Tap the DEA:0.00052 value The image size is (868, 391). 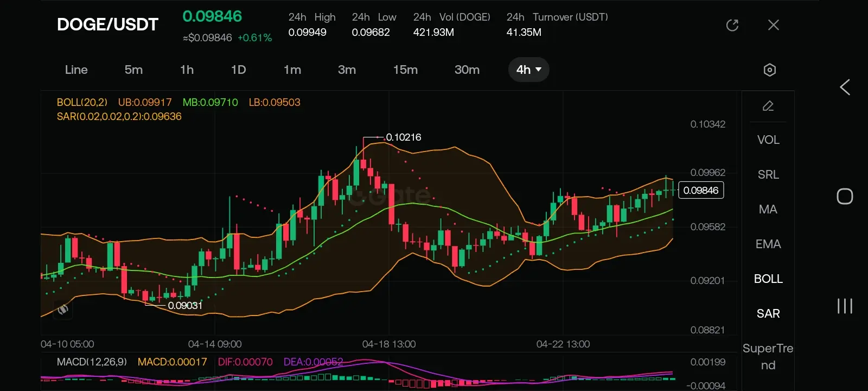click(313, 362)
